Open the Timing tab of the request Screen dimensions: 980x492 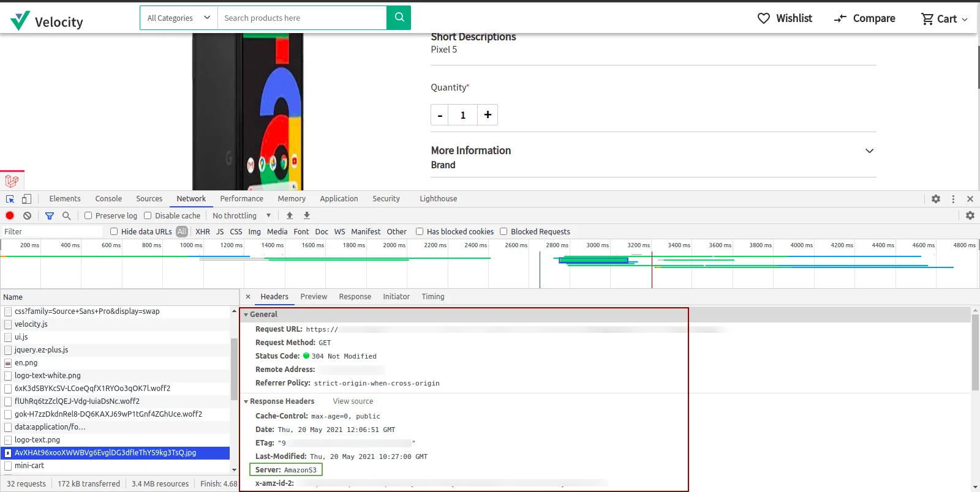coord(433,297)
